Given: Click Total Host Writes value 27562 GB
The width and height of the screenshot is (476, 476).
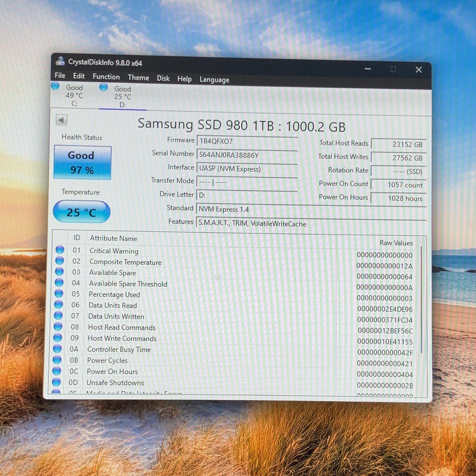Looking at the screenshot, I should pyautogui.click(x=399, y=158).
